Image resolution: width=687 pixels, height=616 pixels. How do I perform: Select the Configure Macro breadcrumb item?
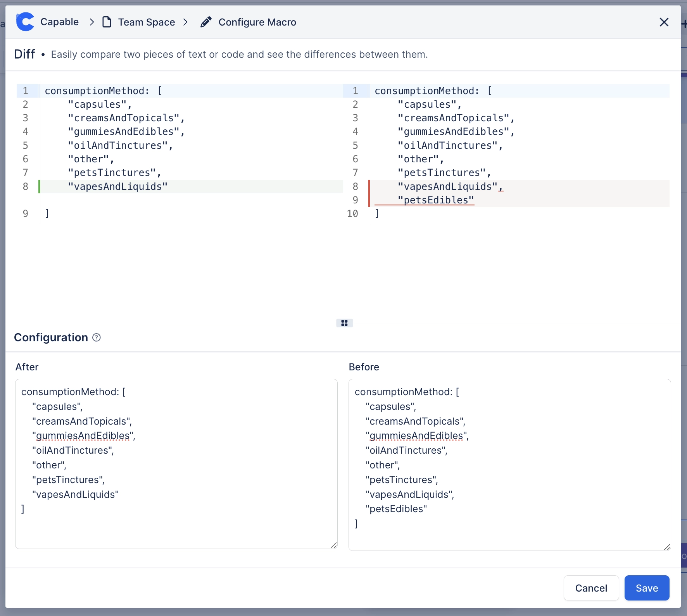257,22
